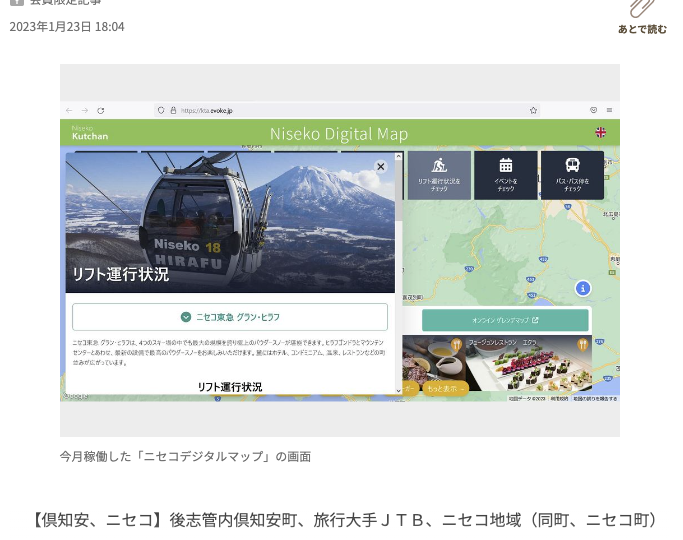The width and height of the screenshot is (683, 540).
Task: Click the reload icon in the embedded browser
Action: (x=101, y=111)
